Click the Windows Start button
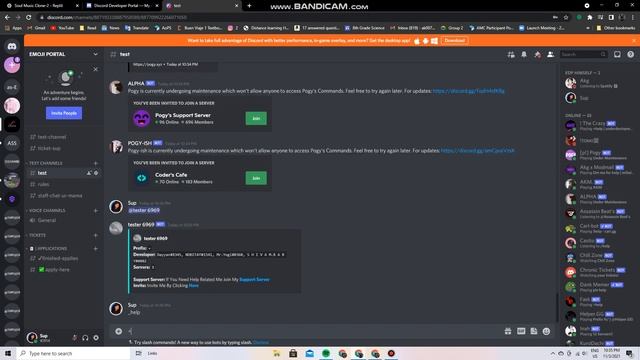 point(8,353)
